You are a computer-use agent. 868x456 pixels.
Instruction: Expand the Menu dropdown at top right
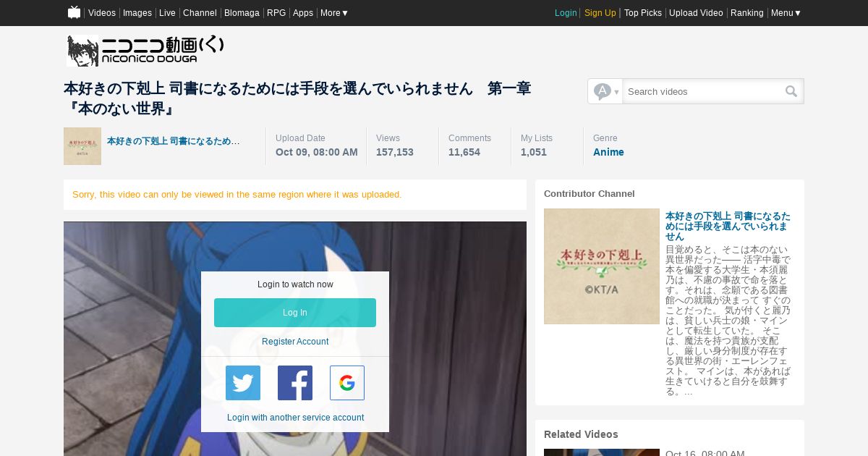[x=786, y=13]
